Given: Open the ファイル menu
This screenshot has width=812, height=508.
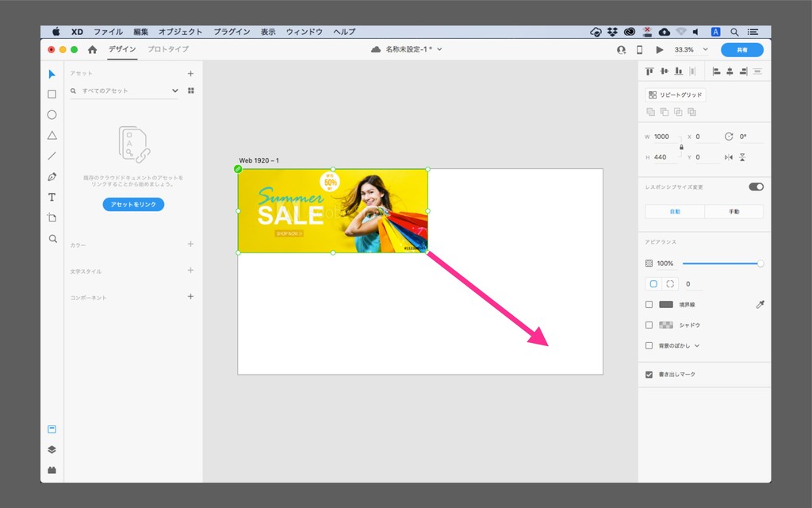Looking at the screenshot, I should coord(108,32).
